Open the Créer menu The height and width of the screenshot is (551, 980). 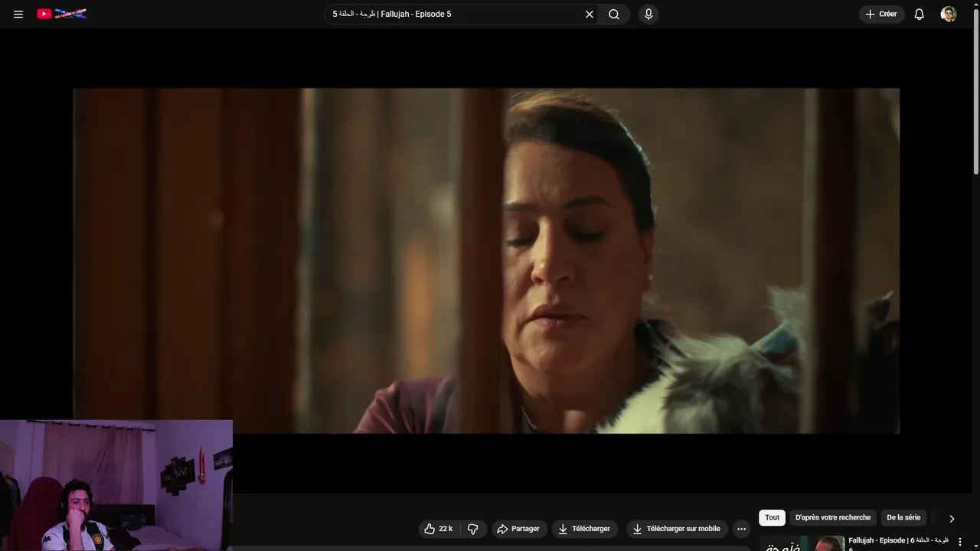click(881, 14)
